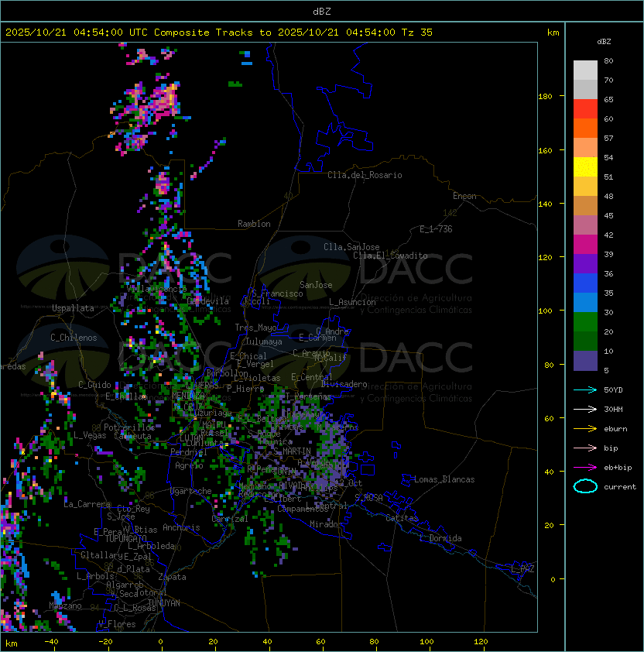Select the light blue 30–35 dBZ swatch
The height and width of the screenshot is (652, 644).
click(x=585, y=302)
